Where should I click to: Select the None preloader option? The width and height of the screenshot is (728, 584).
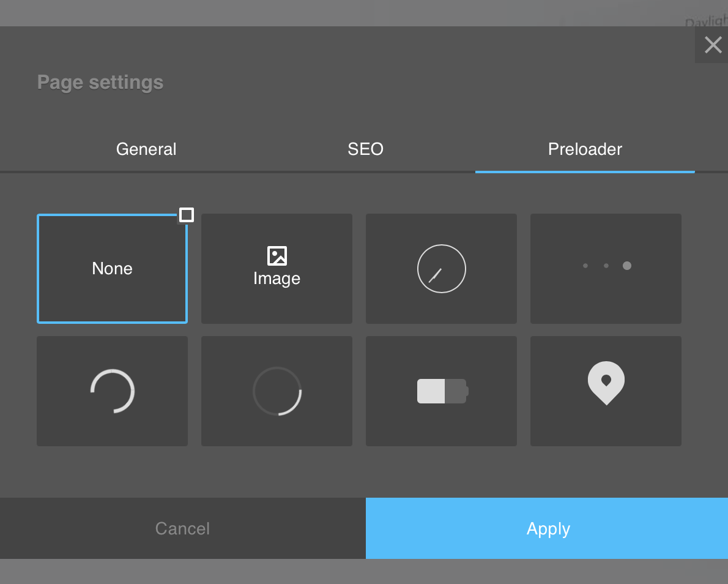pos(112,269)
